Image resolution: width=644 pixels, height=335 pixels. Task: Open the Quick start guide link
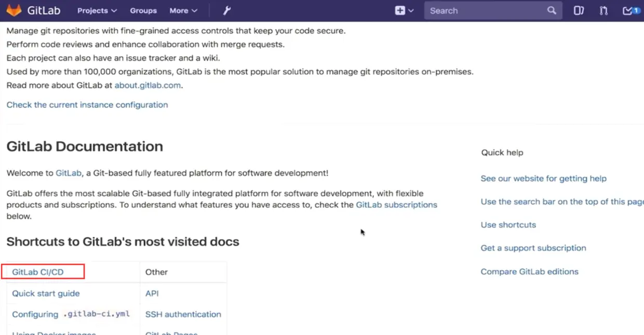click(x=46, y=293)
